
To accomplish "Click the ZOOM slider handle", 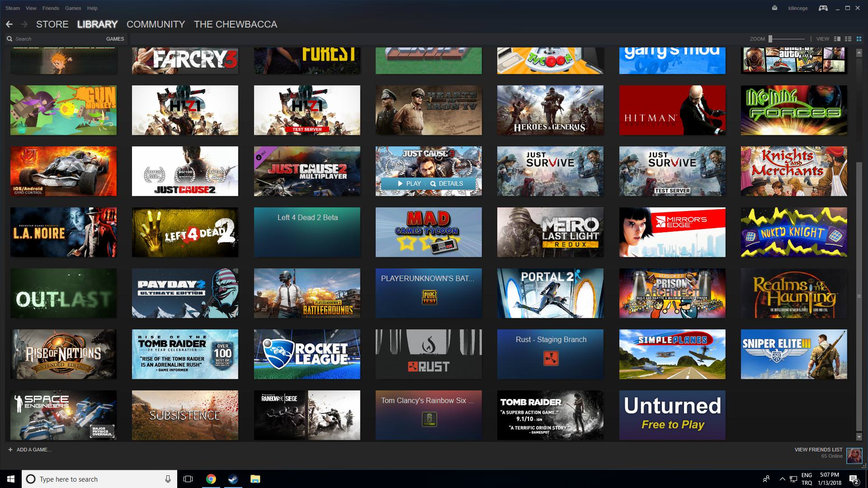I will (x=770, y=39).
